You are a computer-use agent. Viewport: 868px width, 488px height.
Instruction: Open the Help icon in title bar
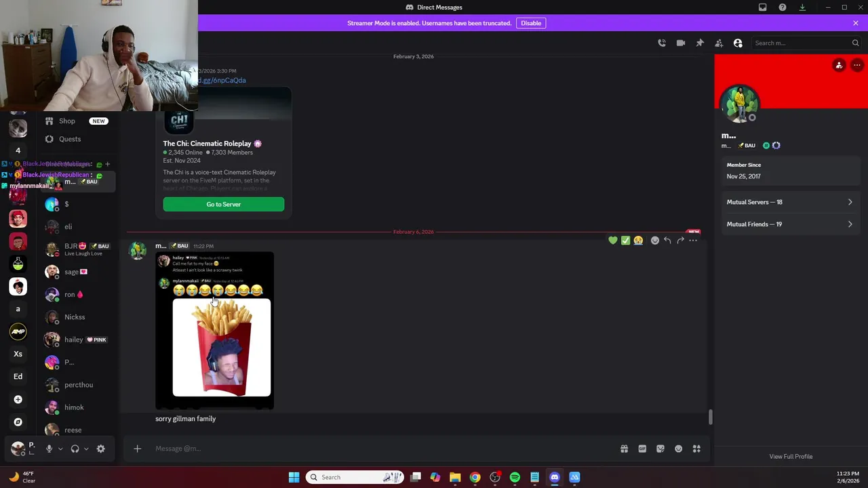[783, 7]
